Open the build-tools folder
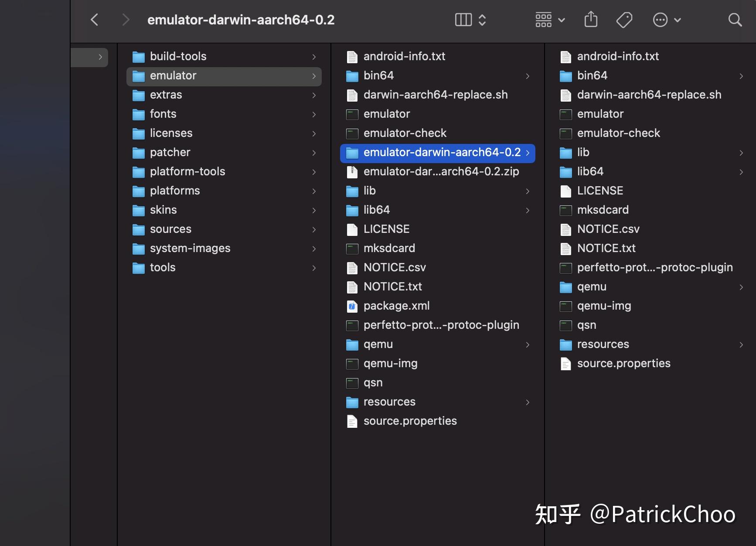This screenshot has height=546, width=756. pyautogui.click(x=178, y=56)
